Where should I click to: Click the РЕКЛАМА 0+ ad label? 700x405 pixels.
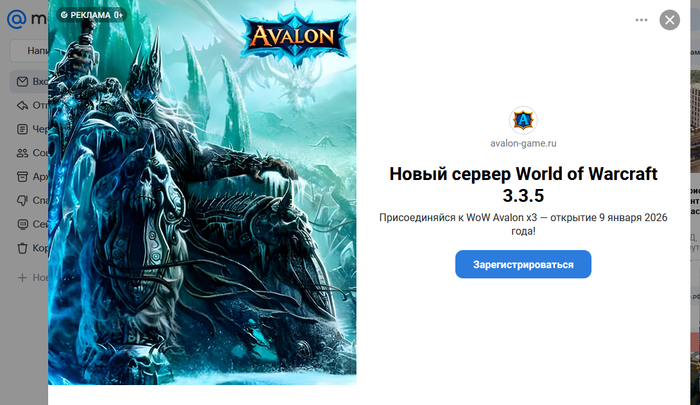coord(92,15)
